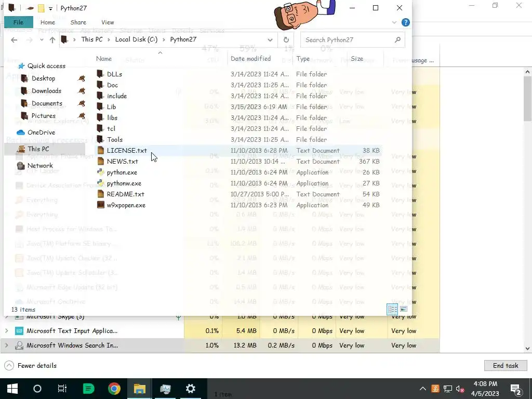
Task: Click the clock showing 4:08 PM
Action: click(x=485, y=384)
